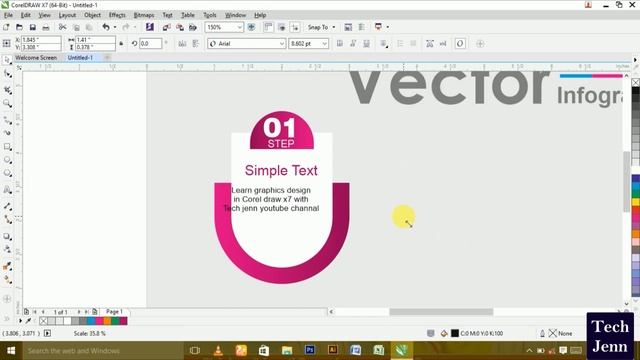Click the yellow swatch in the color palette

tap(636, 202)
